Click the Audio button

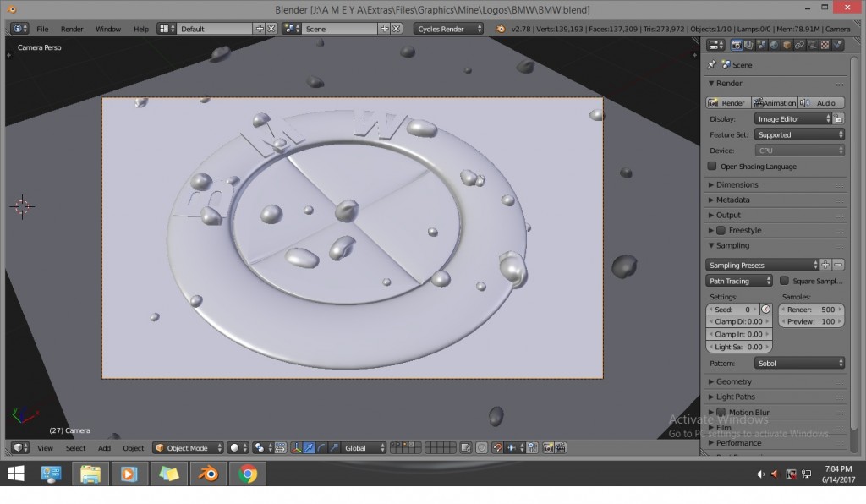tap(820, 103)
